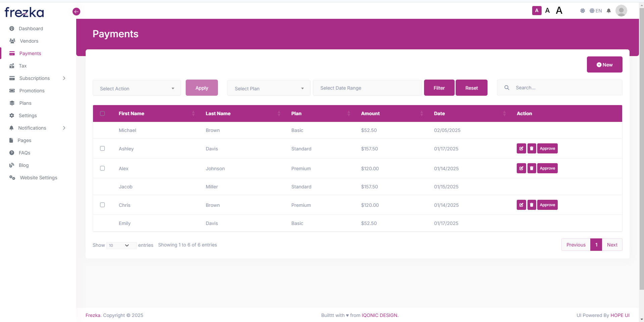Image resolution: width=644 pixels, height=322 pixels.
Task: Open the edit icon for Ashley Davis
Action: tap(521, 148)
